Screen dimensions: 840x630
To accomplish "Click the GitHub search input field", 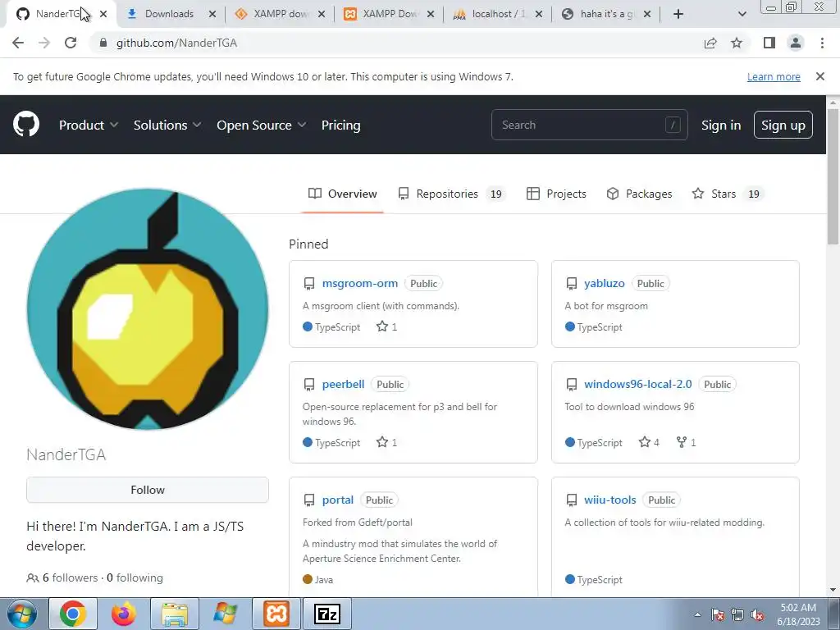I will pyautogui.click(x=589, y=125).
